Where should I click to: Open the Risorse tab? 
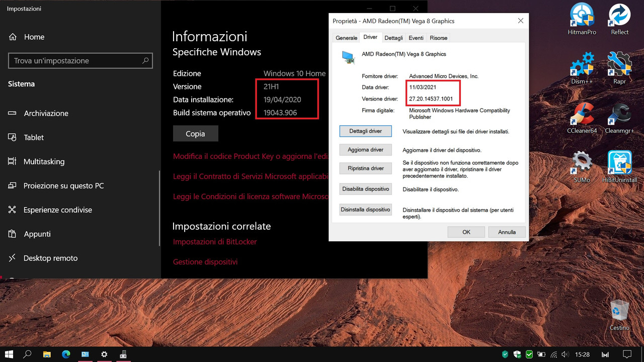[x=438, y=38]
